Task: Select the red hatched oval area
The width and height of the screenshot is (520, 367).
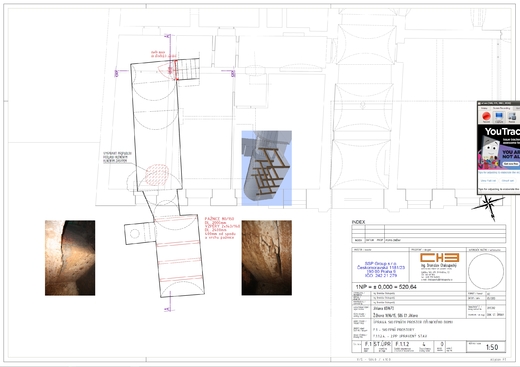Action: [157, 175]
